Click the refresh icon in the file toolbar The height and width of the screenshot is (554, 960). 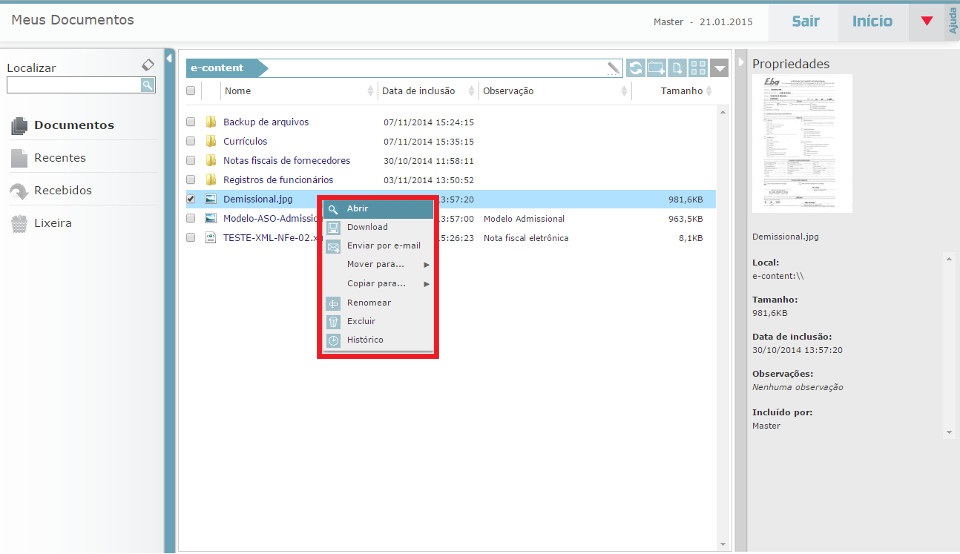coord(636,68)
